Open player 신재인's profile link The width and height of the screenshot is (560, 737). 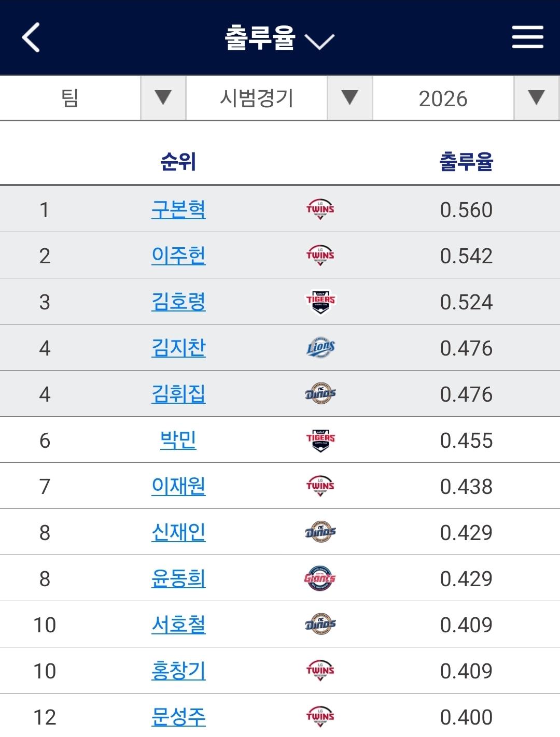click(178, 532)
